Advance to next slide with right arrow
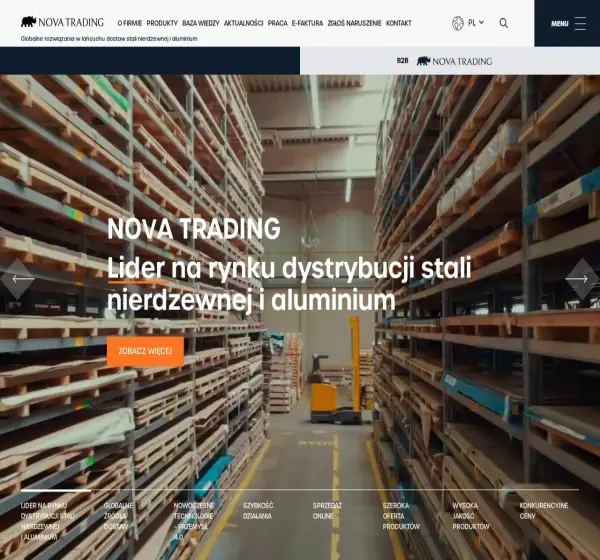This screenshot has width=600, height=560. click(x=582, y=279)
